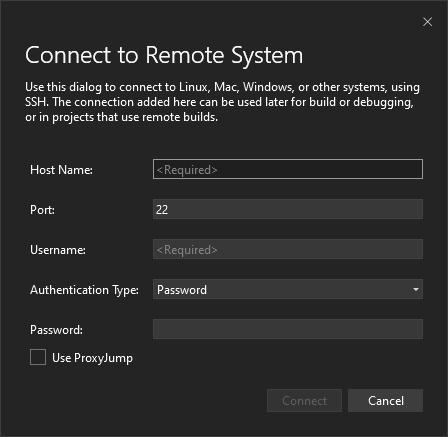Viewport: 448px width, 437px height.
Task: Click the Connect to Remote System heading
Action: (164, 55)
